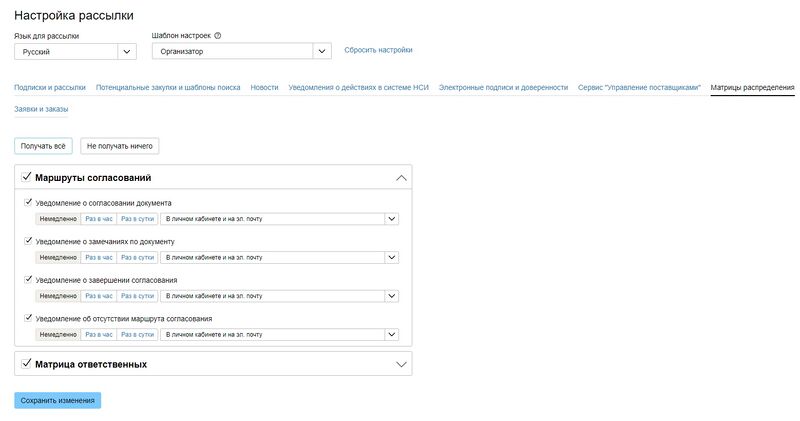Toggle Уведомление о завершении согласования checkbox

[29, 280]
